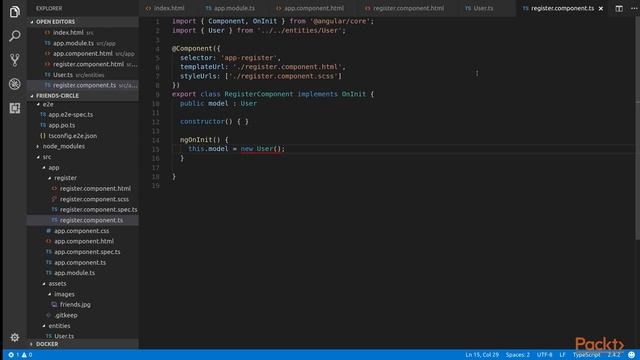
Task: Collapse the Open Editors section
Action: coord(55,22)
